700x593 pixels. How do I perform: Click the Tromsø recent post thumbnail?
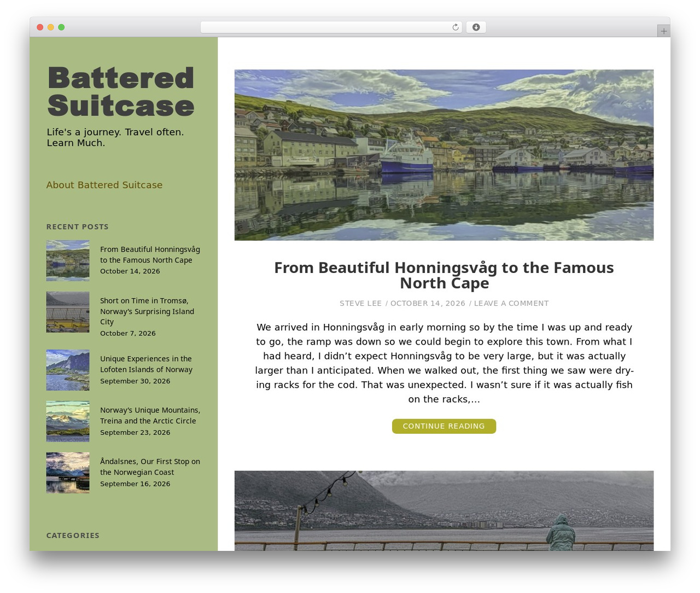[x=68, y=312]
